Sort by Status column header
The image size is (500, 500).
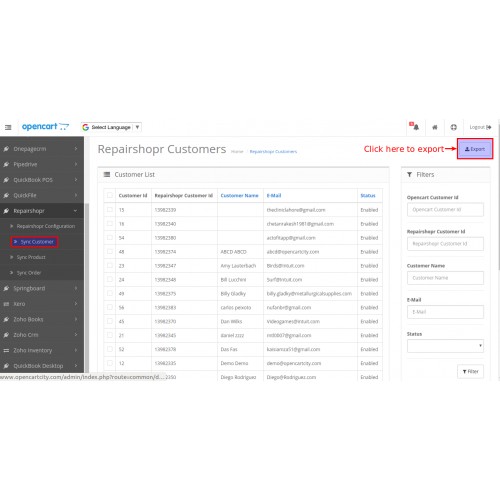(x=368, y=196)
